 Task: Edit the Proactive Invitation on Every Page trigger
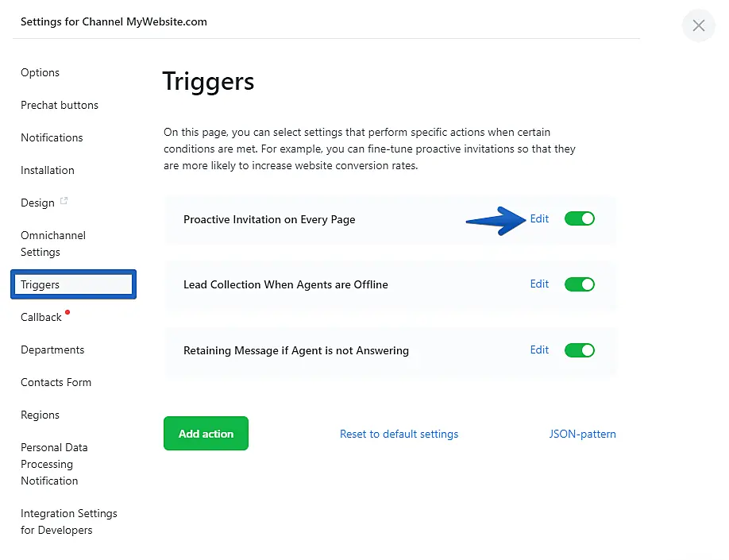(539, 219)
